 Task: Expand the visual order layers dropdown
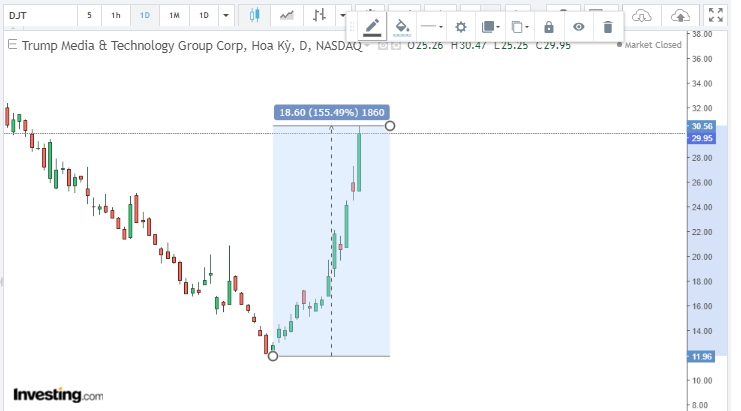[489, 27]
